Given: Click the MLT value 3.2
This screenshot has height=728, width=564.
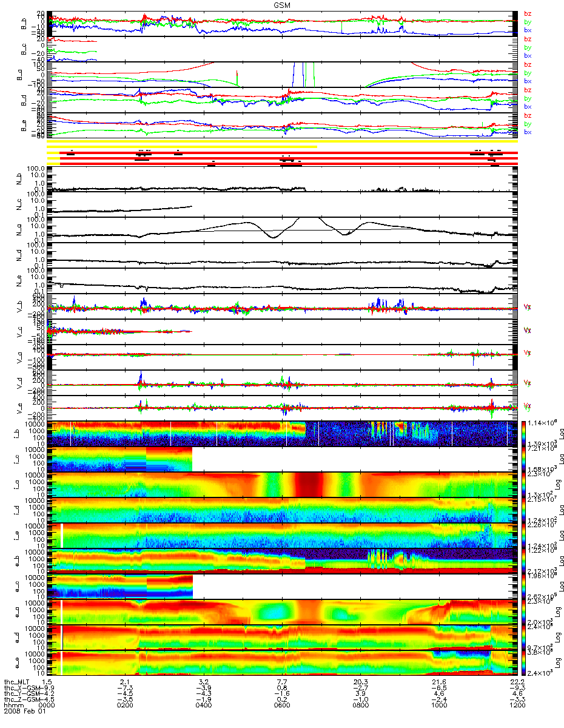Looking at the screenshot, I should [x=203, y=683].
